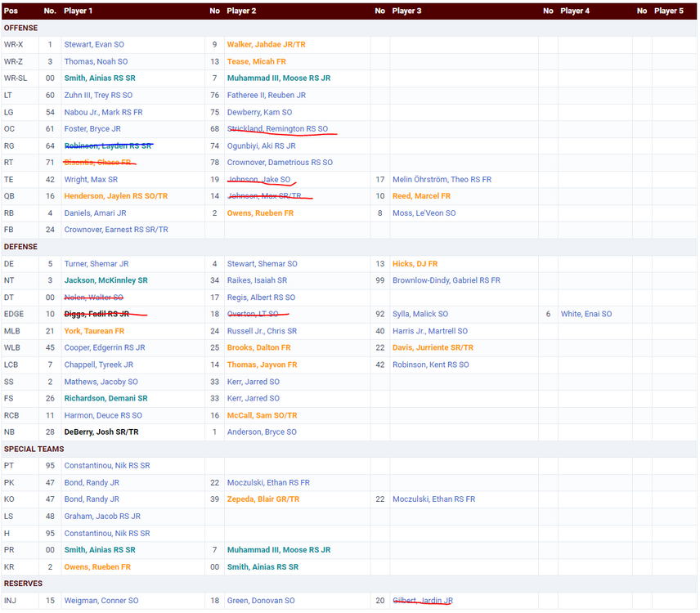Open Weigman, Conner SO injured reserve link
This screenshot has height=613, width=700.
[x=101, y=601]
